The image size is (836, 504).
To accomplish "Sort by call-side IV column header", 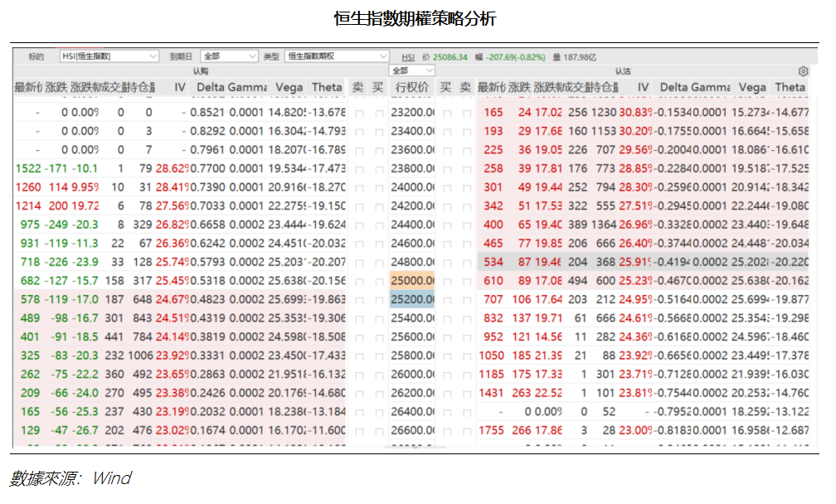I will tap(180, 87).
